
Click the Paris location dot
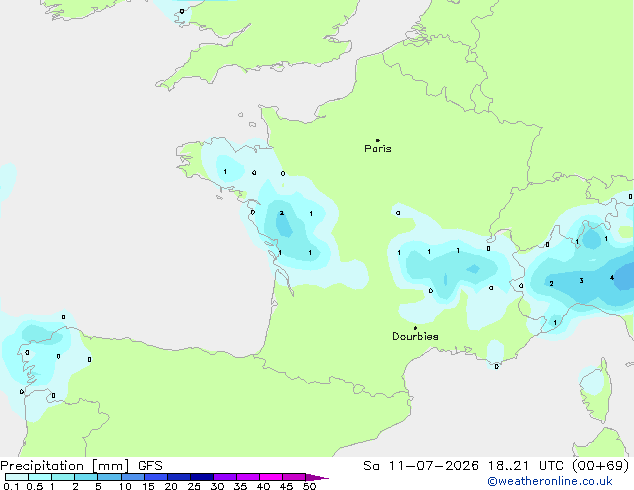click(x=378, y=140)
